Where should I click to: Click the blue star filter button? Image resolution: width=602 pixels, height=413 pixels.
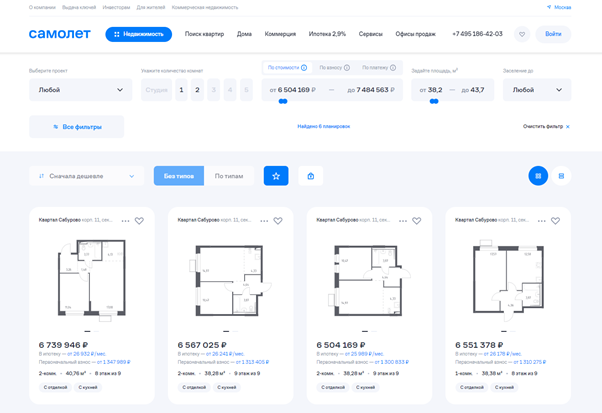[x=276, y=176]
